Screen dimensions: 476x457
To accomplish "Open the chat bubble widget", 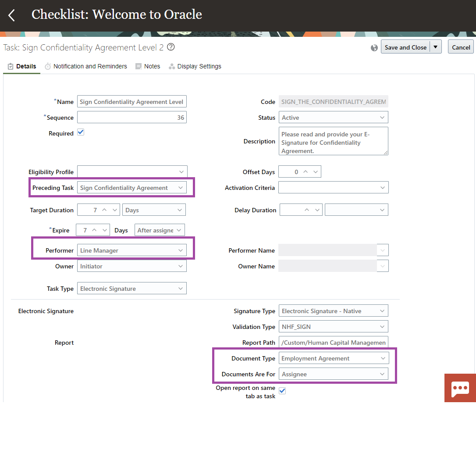I will click(460, 388).
